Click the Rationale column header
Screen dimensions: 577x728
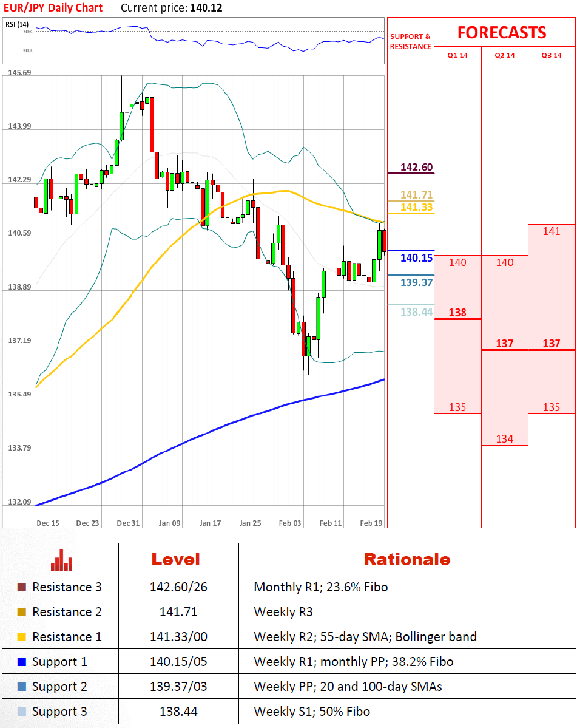pyautogui.click(x=407, y=559)
